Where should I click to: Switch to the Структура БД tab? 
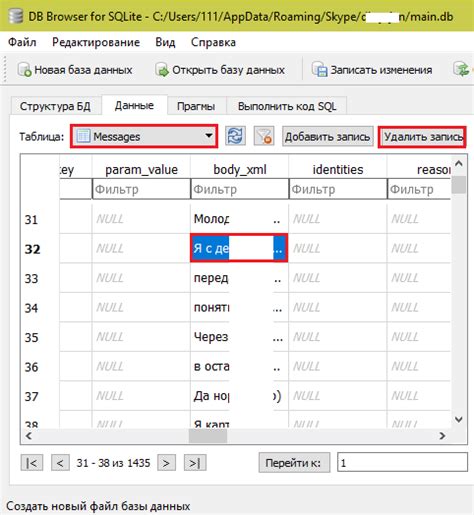click(x=55, y=106)
